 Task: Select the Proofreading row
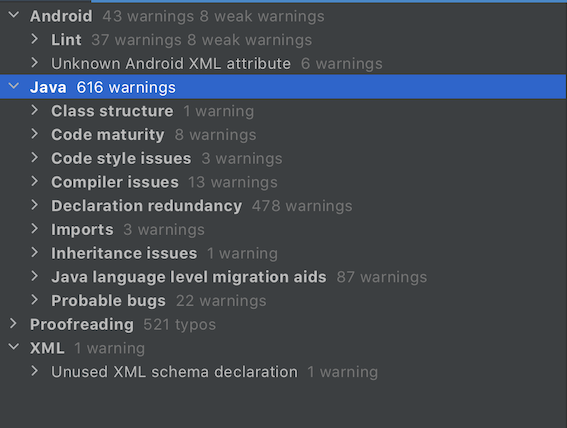[x=284, y=325]
